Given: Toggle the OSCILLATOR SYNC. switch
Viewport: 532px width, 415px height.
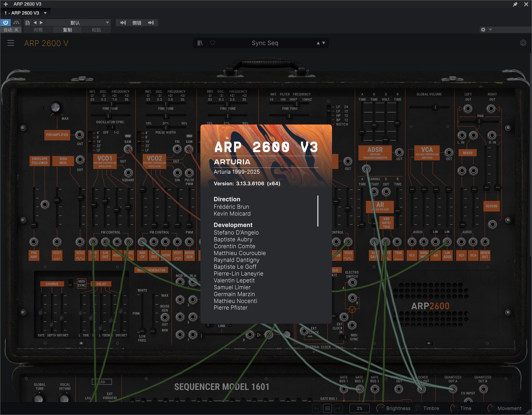Looking at the screenshot, I should tap(111, 127).
